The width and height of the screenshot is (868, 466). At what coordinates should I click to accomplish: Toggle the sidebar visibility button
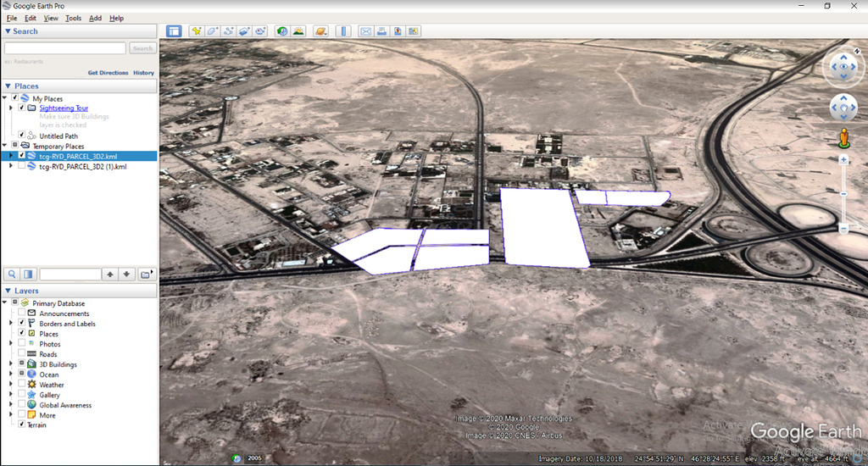(174, 31)
